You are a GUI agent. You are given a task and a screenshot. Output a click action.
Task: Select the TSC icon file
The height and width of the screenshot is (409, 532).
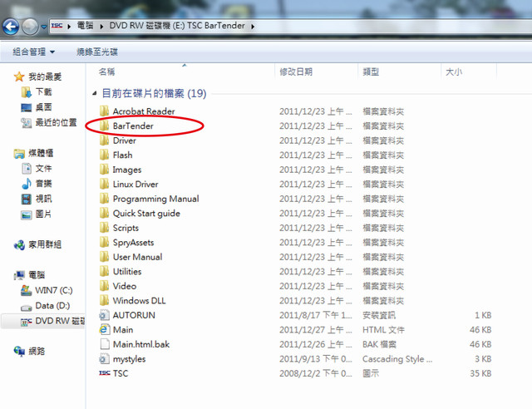tap(104, 373)
